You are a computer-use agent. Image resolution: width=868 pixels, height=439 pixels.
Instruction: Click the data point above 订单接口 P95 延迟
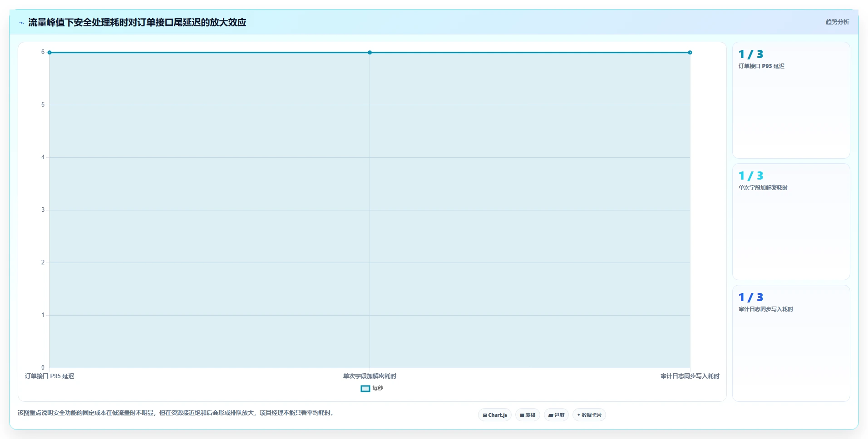click(x=49, y=53)
